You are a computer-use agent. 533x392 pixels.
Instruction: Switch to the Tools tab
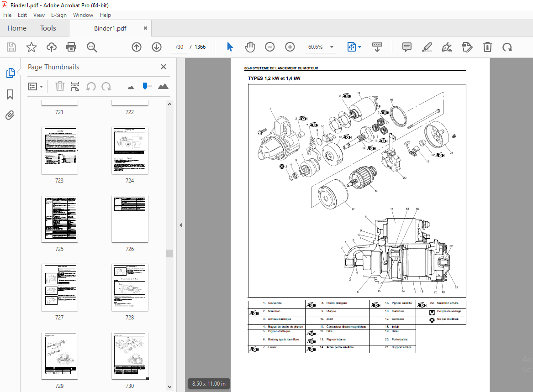point(48,28)
